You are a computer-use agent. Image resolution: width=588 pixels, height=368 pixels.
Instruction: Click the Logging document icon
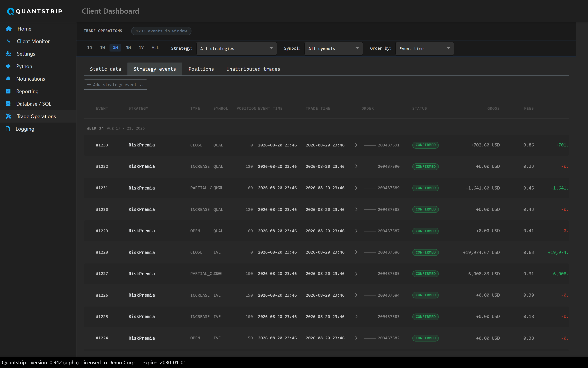[x=8, y=129]
